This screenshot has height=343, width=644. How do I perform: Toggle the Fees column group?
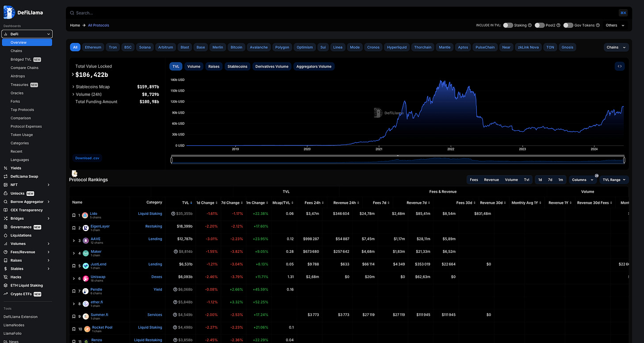474,180
